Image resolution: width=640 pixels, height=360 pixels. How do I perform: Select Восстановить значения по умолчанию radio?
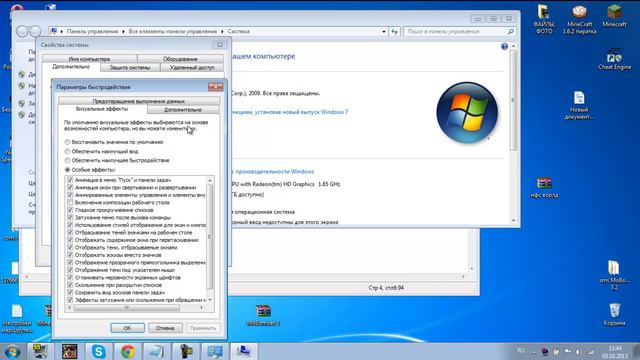67,142
